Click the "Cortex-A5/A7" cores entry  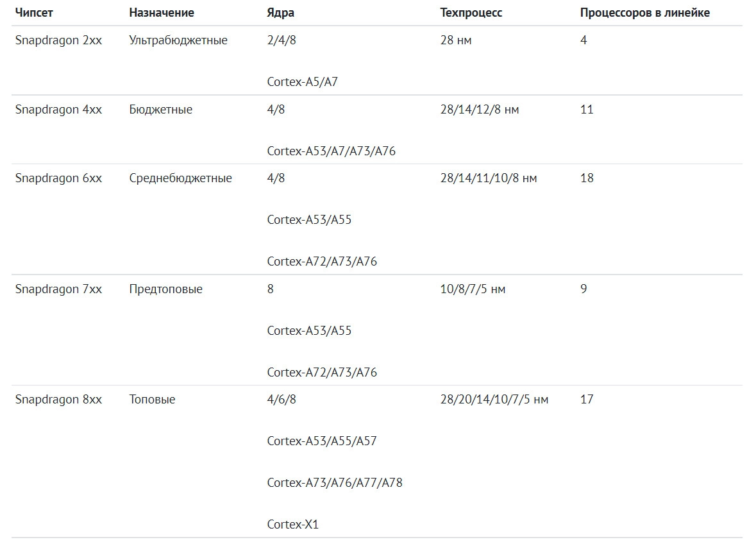pyautogui.click(x=302, y=82)
